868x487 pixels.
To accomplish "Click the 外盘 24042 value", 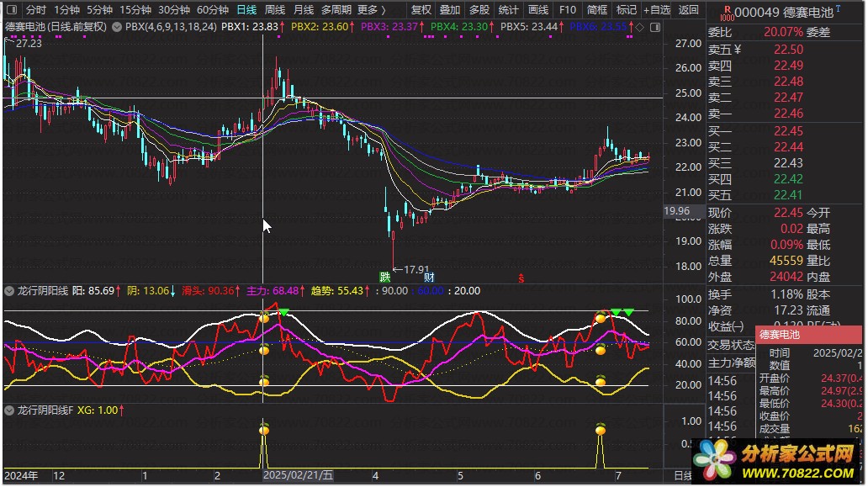I will (786, 277).
